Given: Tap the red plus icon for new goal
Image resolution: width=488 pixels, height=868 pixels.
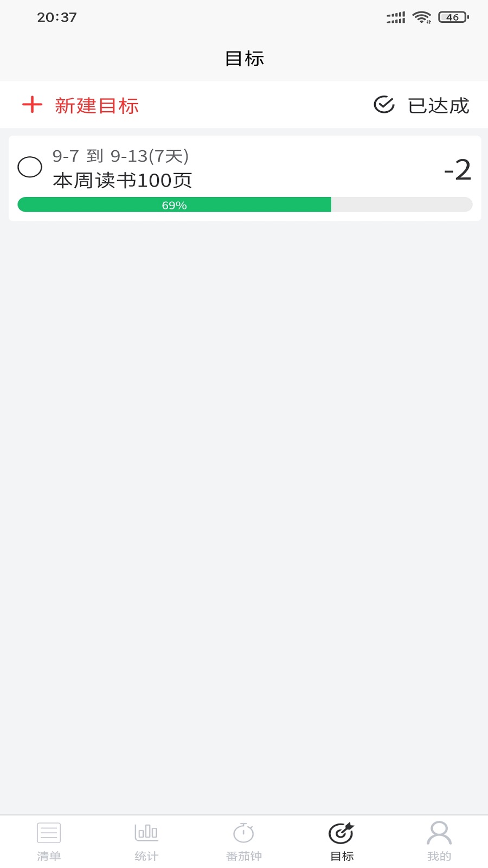Looking at the screenshot, I should point(32,105).
